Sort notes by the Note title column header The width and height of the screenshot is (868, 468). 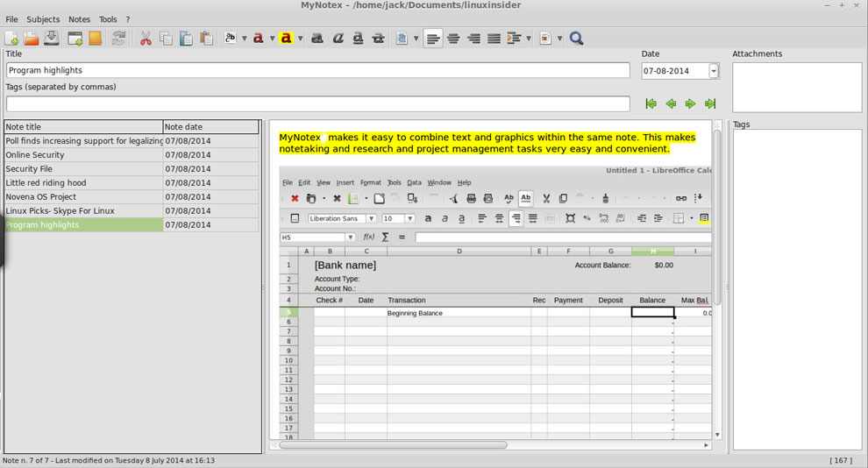(83, 127)
